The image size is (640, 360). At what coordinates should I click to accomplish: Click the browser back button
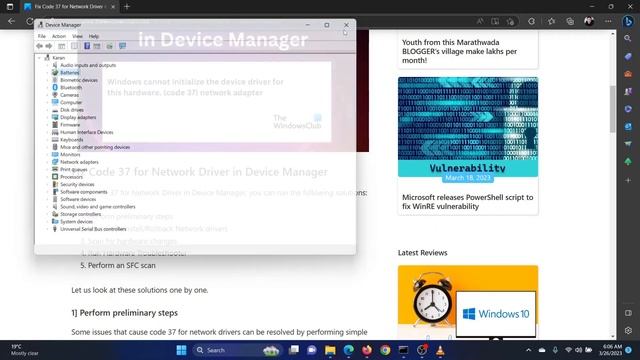point(11,21)
